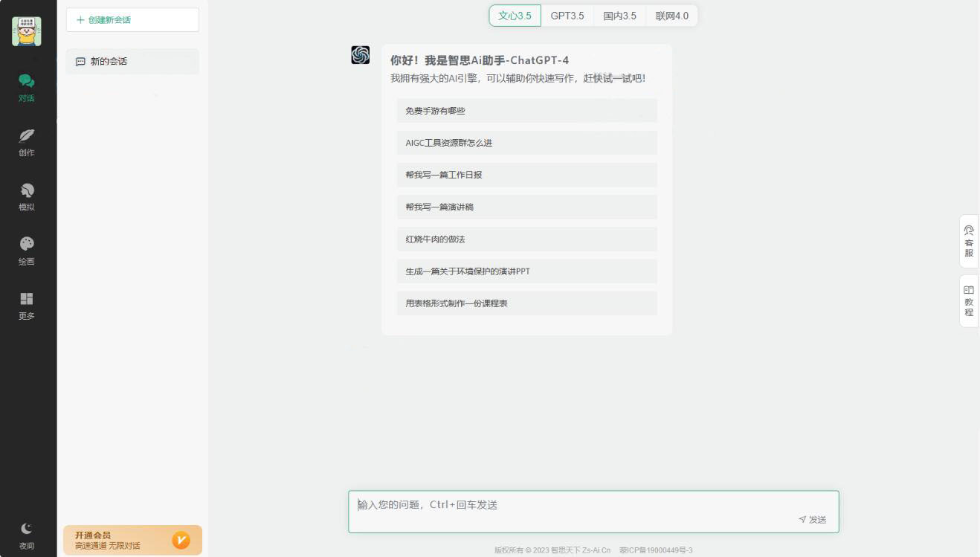Open the 教程 tutorial book icon
Screen dimensions: 980x557
pos(968,300)
